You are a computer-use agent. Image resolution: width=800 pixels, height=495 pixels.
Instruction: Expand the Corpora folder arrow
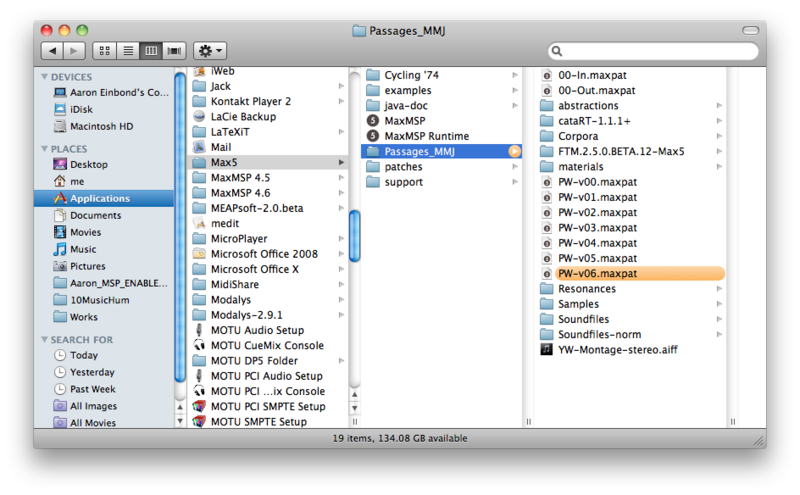point(719,136)
